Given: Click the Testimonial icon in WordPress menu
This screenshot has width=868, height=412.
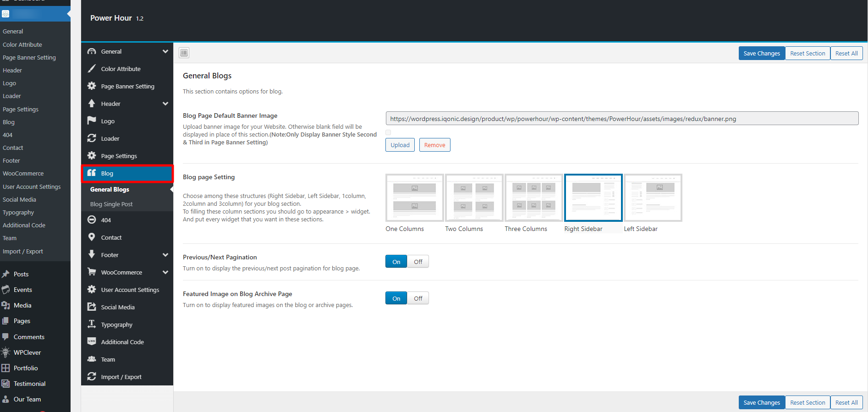Looking at the screenshot, I should (x=5, y=384).
